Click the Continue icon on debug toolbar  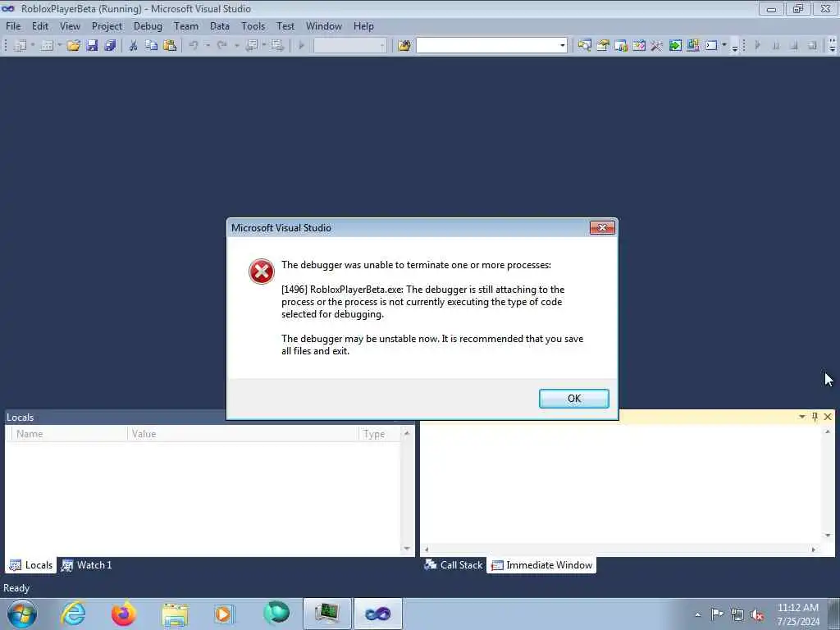(x=757, y=46)
